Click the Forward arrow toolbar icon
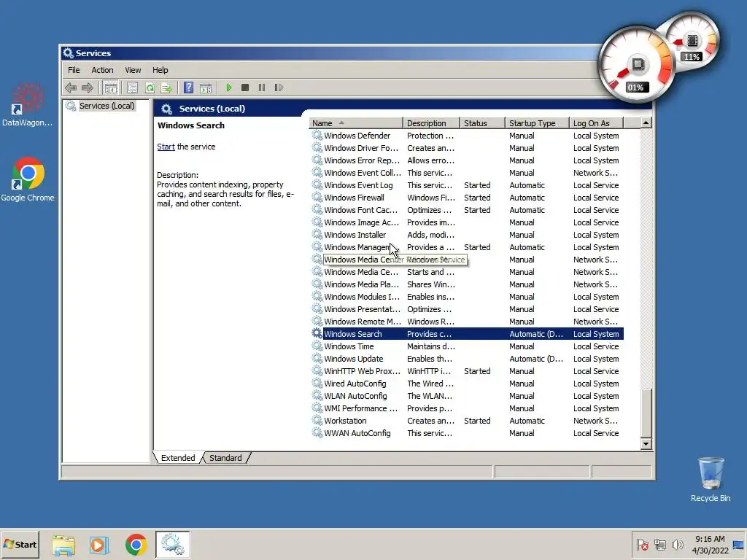Image resolution: width=747 pixels, height=560 pixels. pyautogui.click(x=88, y=87)
